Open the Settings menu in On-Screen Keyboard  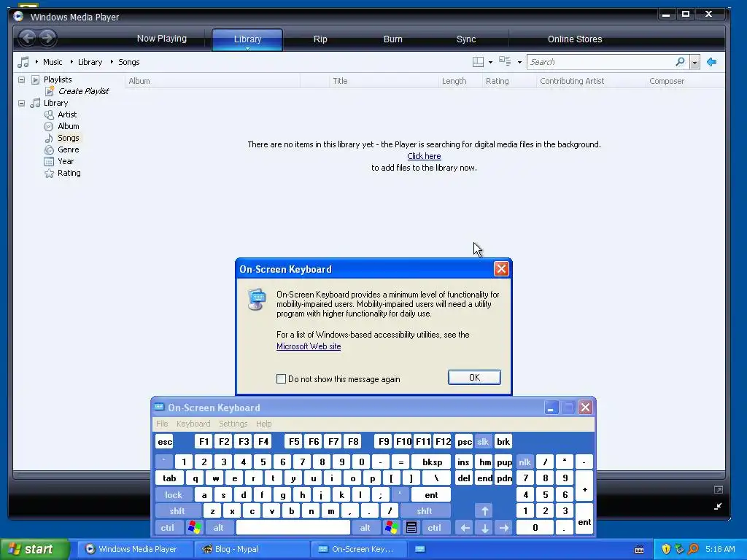pos(233,424)
